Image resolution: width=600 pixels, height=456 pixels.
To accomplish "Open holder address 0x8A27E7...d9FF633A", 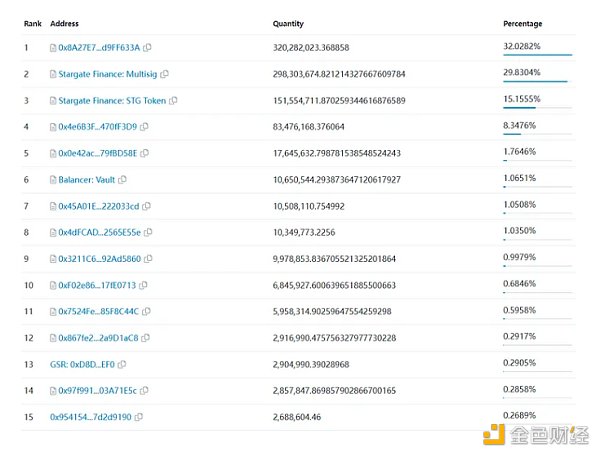I will click(x=99, y=47).
